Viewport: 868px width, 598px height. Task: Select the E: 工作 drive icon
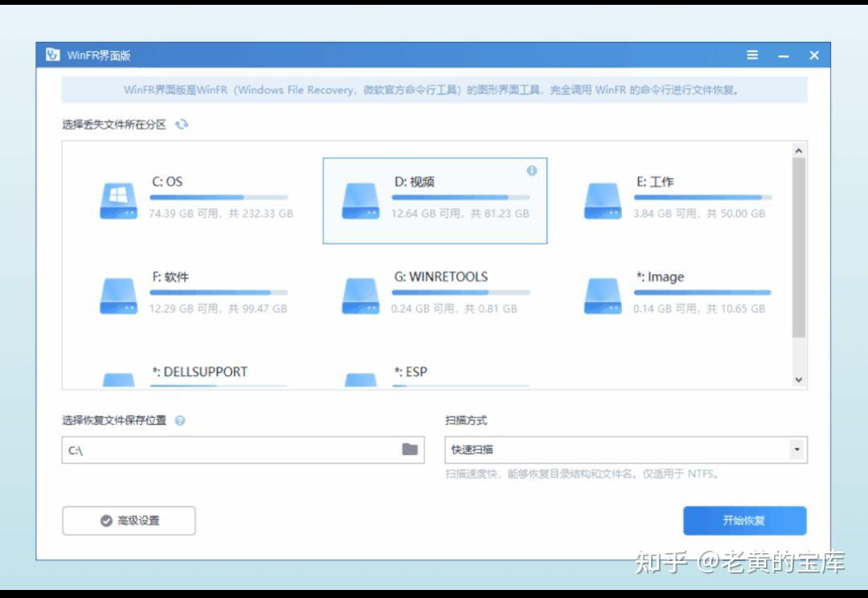(x=603, y=200)
